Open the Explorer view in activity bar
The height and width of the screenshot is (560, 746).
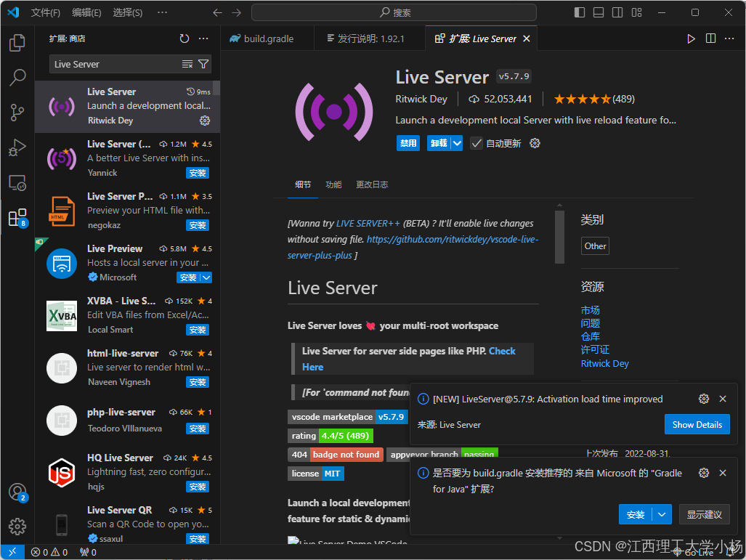click(17, 43)
